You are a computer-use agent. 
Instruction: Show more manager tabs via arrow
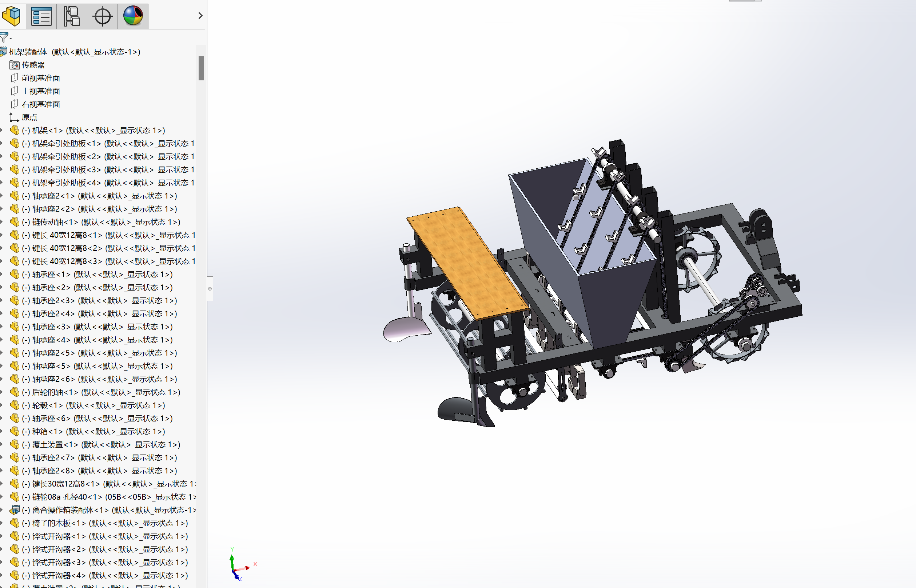pyautogui.click(x=200, y=16)
